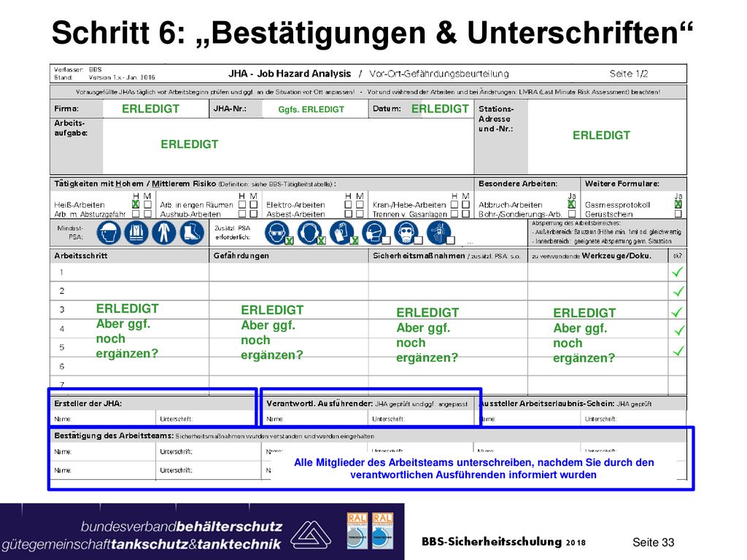The width and height of the screenshot is (747, 560).
Task: Click the triangular BBS association logo
Action: [311, 534]
